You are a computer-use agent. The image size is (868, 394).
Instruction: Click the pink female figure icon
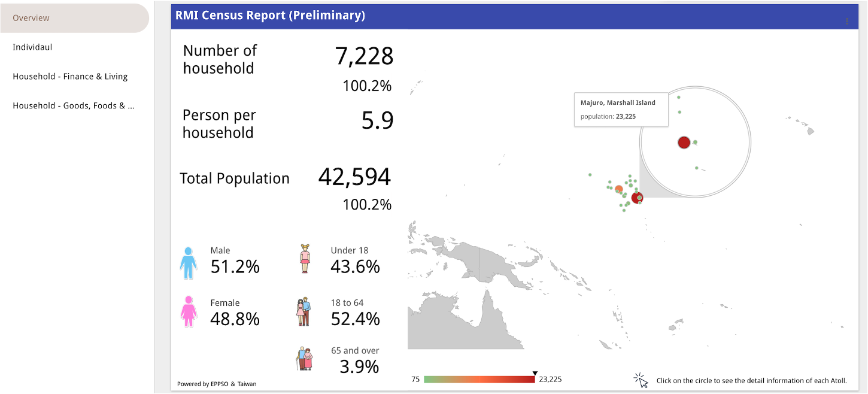(189, 311)
